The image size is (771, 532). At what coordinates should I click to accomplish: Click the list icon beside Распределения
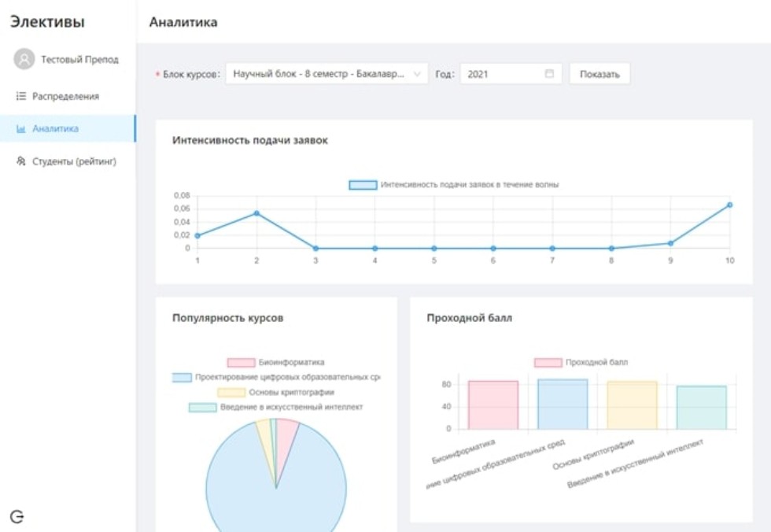(21, 96)
